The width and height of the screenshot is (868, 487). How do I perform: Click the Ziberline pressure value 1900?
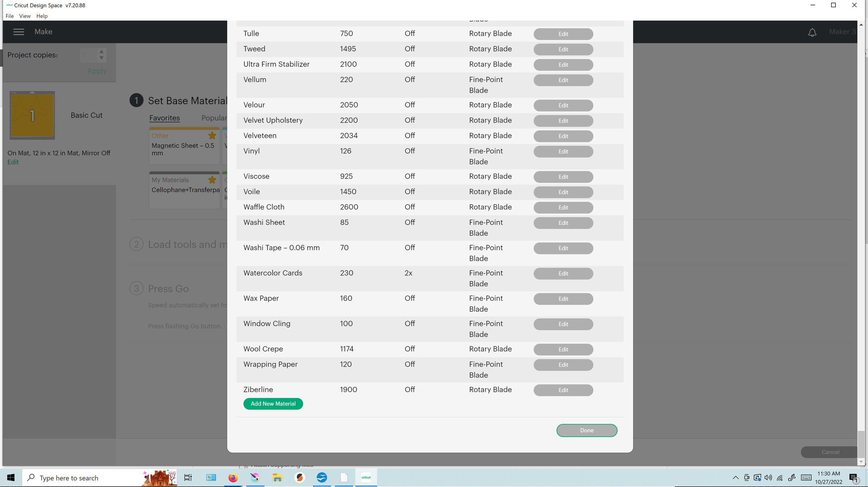(x=348, y=389)
